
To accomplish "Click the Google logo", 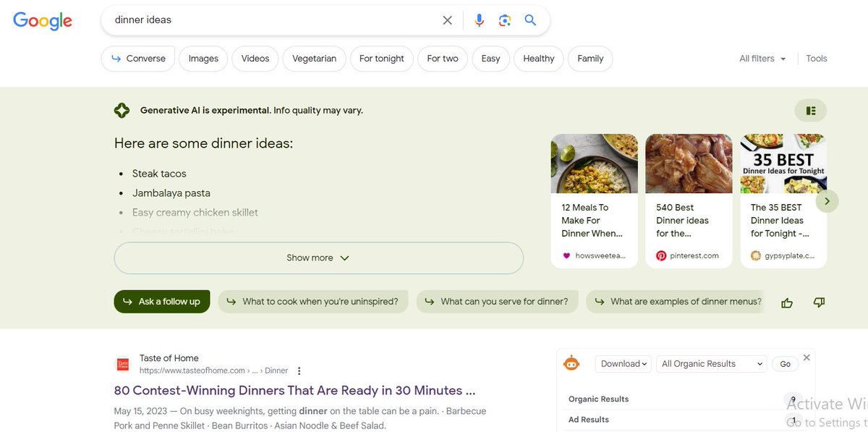I will coord(43,21).
